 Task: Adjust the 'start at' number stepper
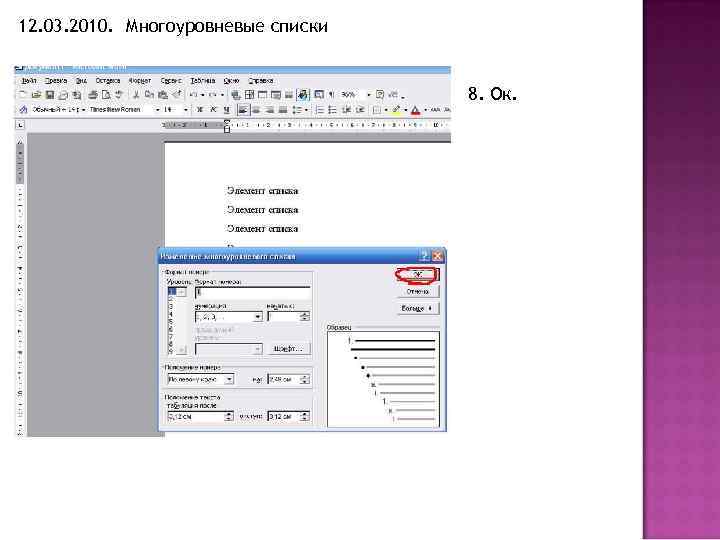305,317
